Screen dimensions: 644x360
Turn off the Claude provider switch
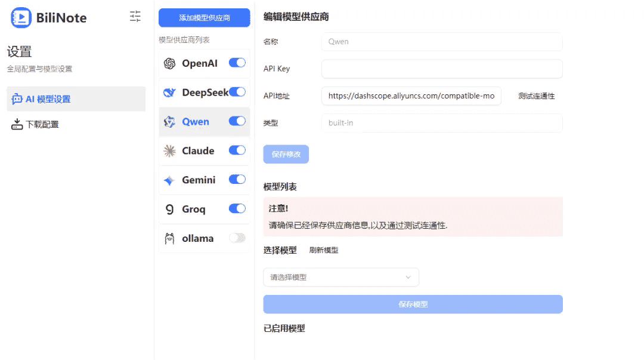point(237,150)
